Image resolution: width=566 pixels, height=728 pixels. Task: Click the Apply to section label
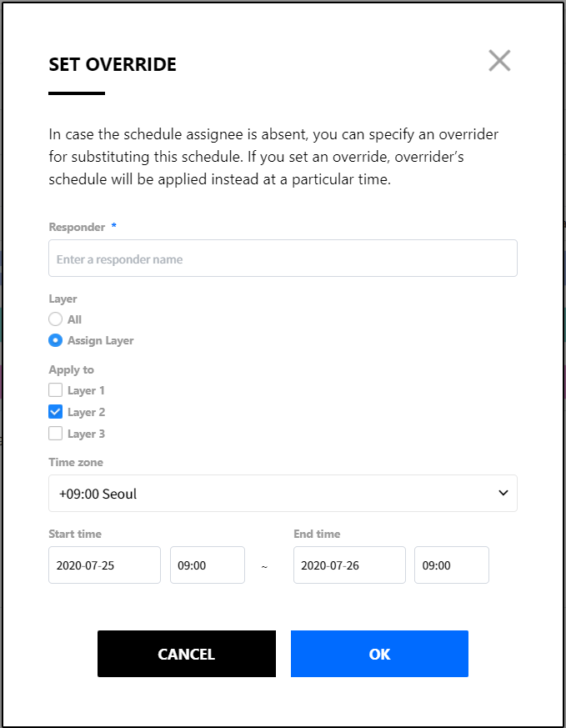tap(71, 369)
